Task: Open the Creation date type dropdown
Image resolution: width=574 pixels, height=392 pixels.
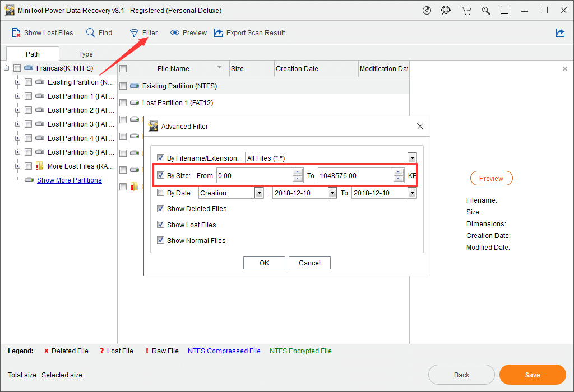Action: [x=259, y=193]
